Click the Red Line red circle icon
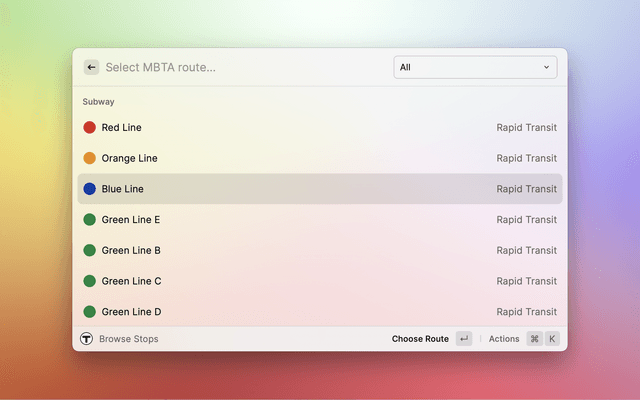This screenshot has height=400, width=640. (89, 128)
